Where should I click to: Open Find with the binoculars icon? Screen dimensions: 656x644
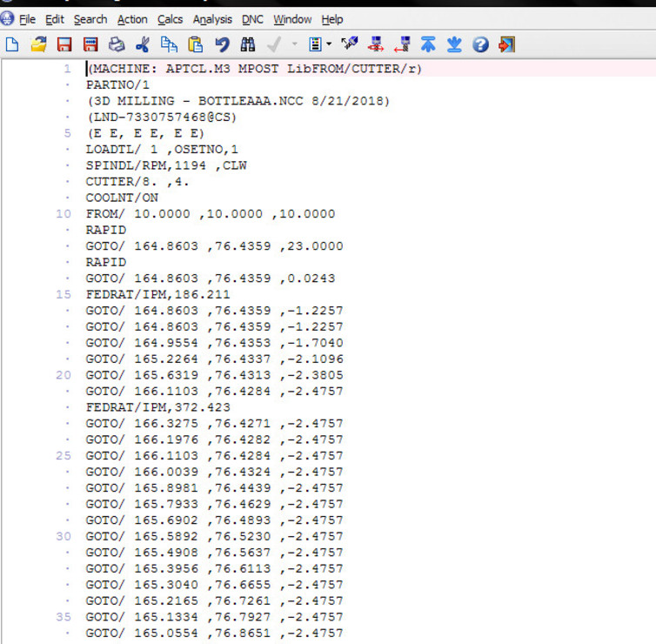(x=248, y=44)
